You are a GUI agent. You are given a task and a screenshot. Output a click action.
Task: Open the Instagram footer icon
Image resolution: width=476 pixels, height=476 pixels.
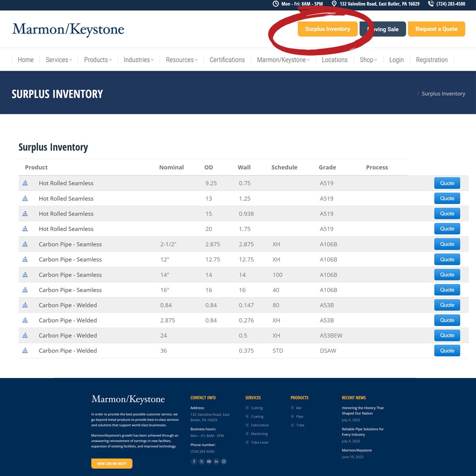224,461
